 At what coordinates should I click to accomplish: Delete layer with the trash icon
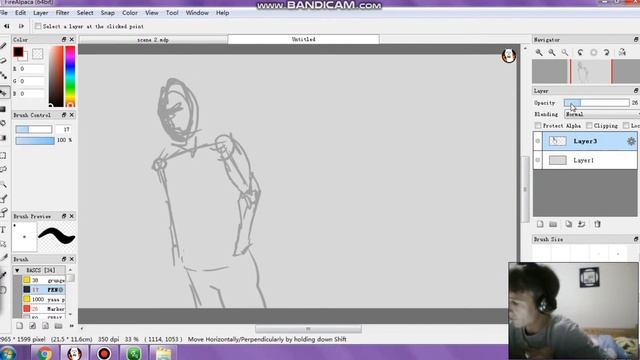[597, 224]
